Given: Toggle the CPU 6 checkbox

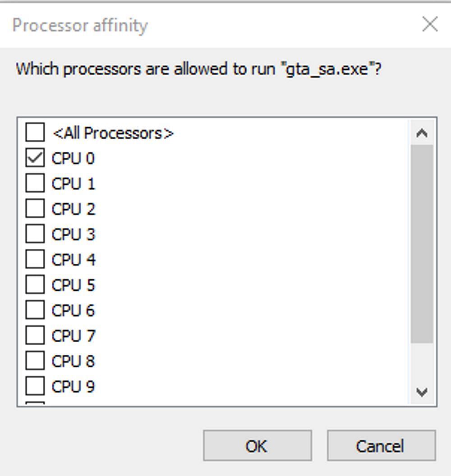Looking at the screenshot, I should (35, 310).
